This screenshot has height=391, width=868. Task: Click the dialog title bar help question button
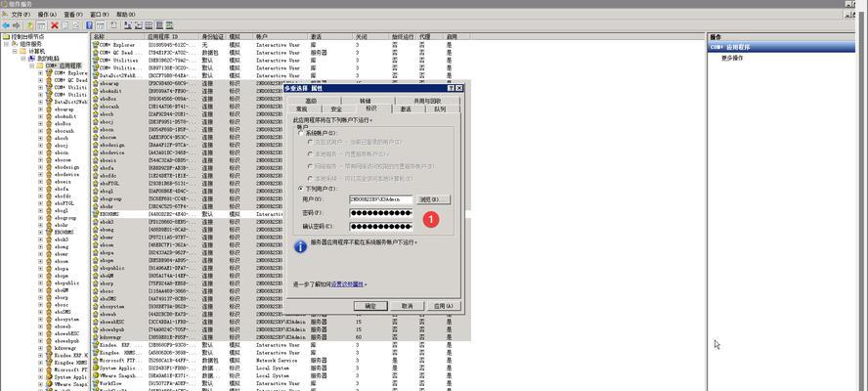[x=452, y=88]
